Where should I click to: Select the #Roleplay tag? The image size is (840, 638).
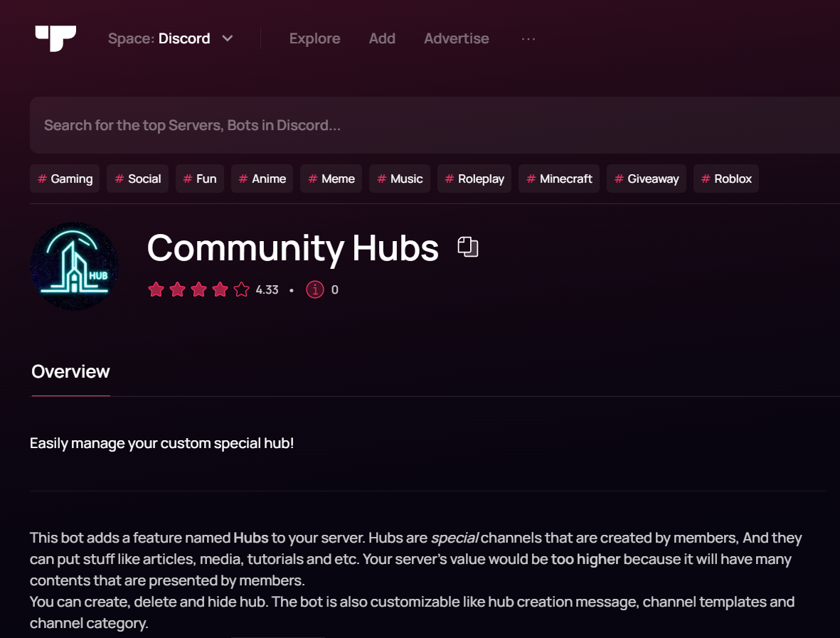tap(474, 179)
